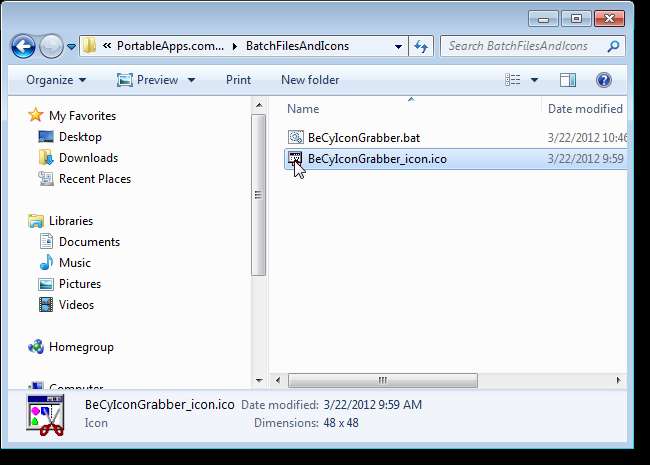Select BatchFilesAndIcons in the address path
Screen dimensions: 650x465
tap(297, 46)
